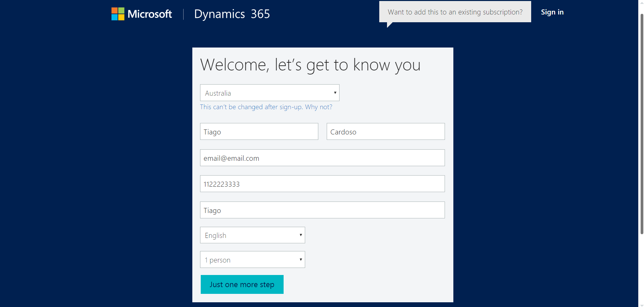Click the company name field below phone number
The height and width of the screenshot is (307, 644).
point(322,210)
